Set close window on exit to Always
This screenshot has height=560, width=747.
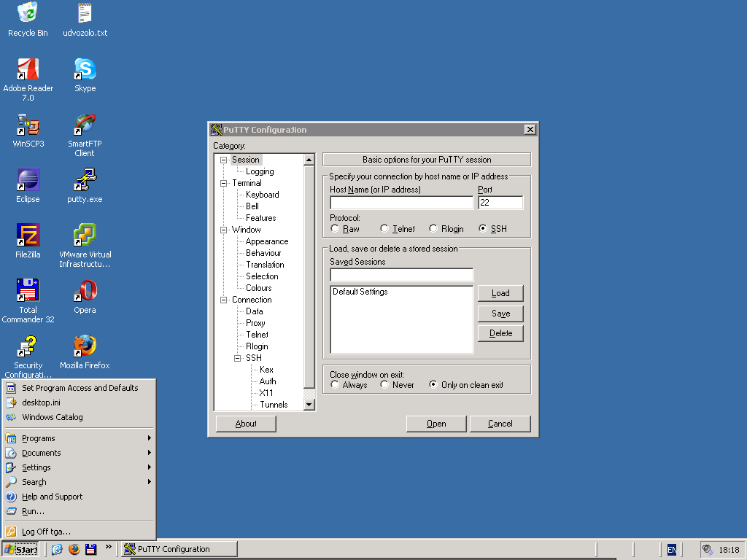335,384
